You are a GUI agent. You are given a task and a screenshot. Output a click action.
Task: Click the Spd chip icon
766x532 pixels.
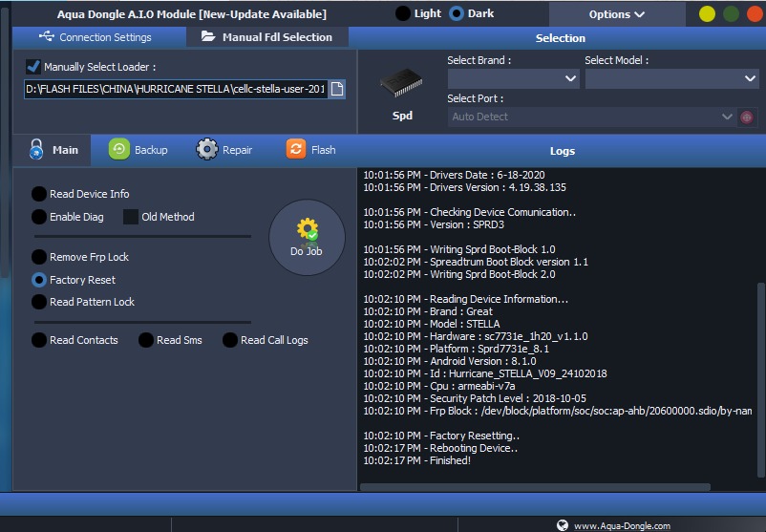pyautogui.click(x=401, y=83)
